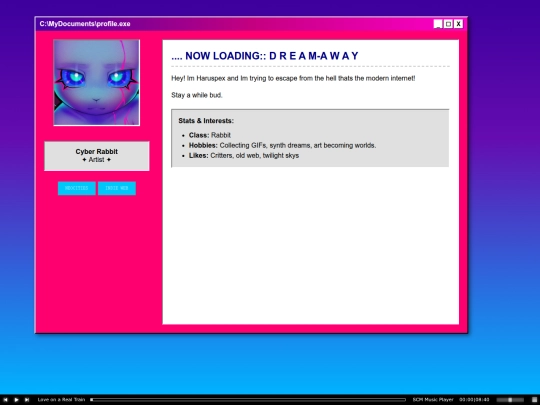Click the track time display 00:00|08:40

click(474, 399)
